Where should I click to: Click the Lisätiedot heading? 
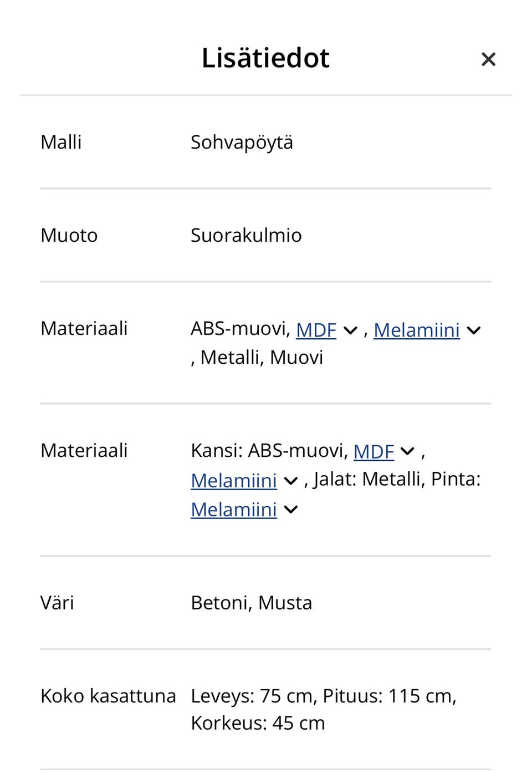click(x=265, y=58)
